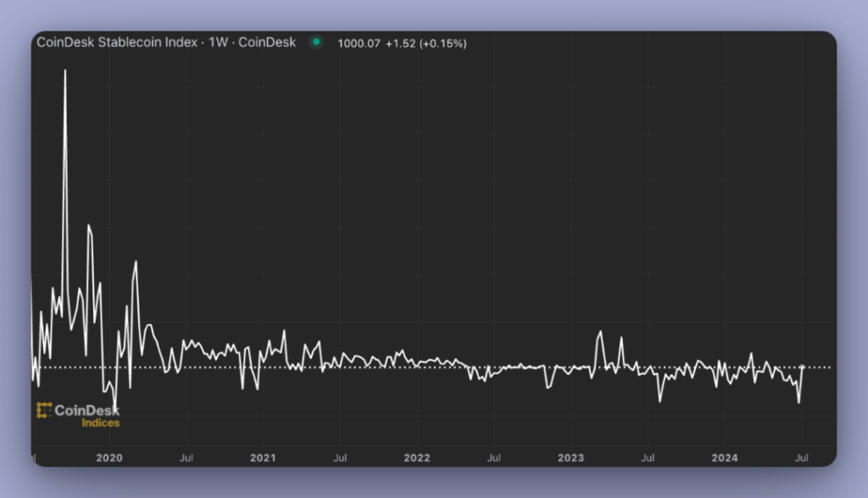
Task: Click the CoinDesk source name after 1W
Action: pos(267,41)
